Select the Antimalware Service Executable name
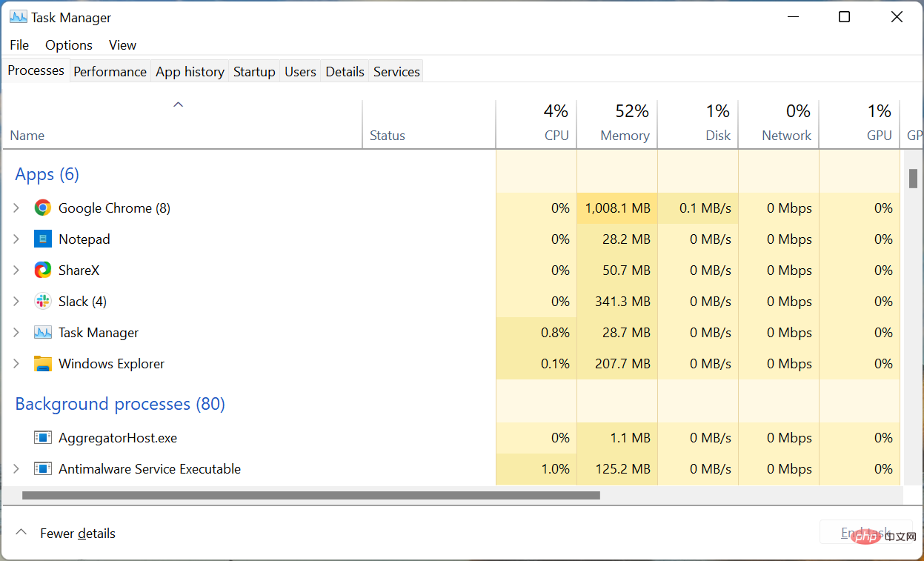This screenshot has height=561, width=924. 150,469
